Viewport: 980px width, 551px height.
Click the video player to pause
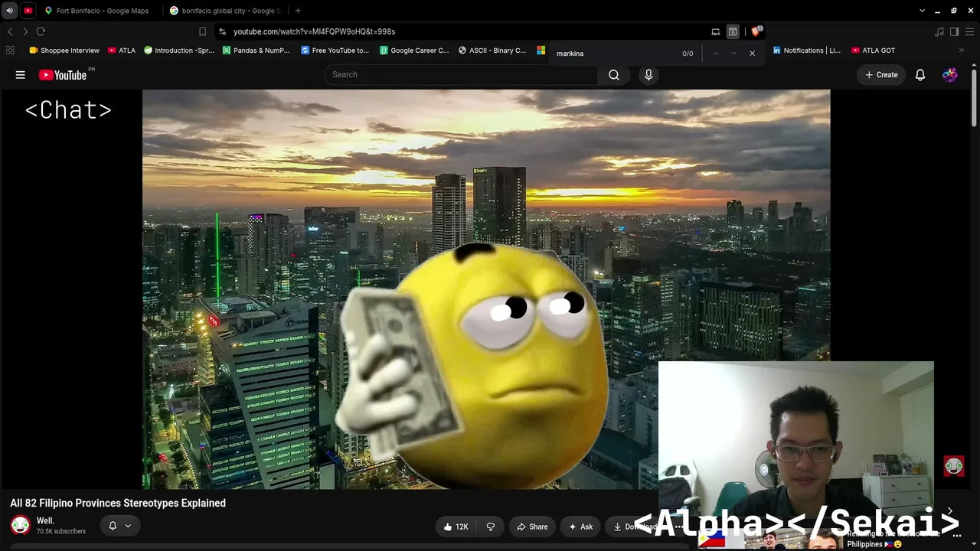point(486,289)
